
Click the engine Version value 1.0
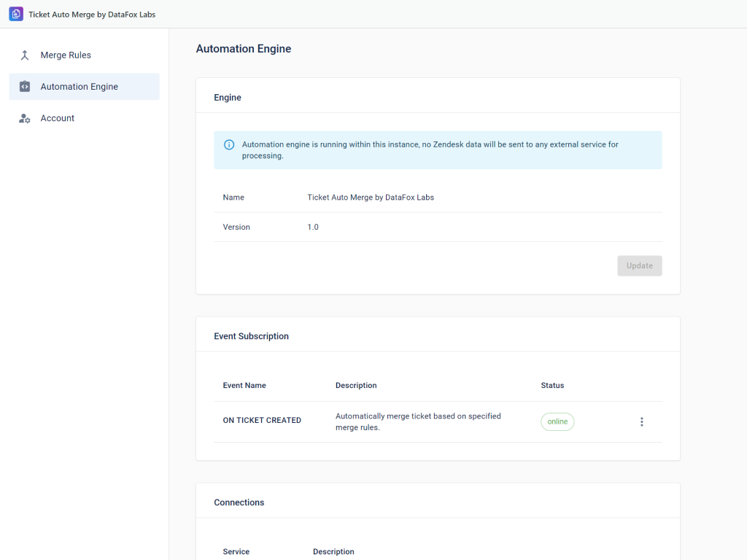(x=313, y=227)
